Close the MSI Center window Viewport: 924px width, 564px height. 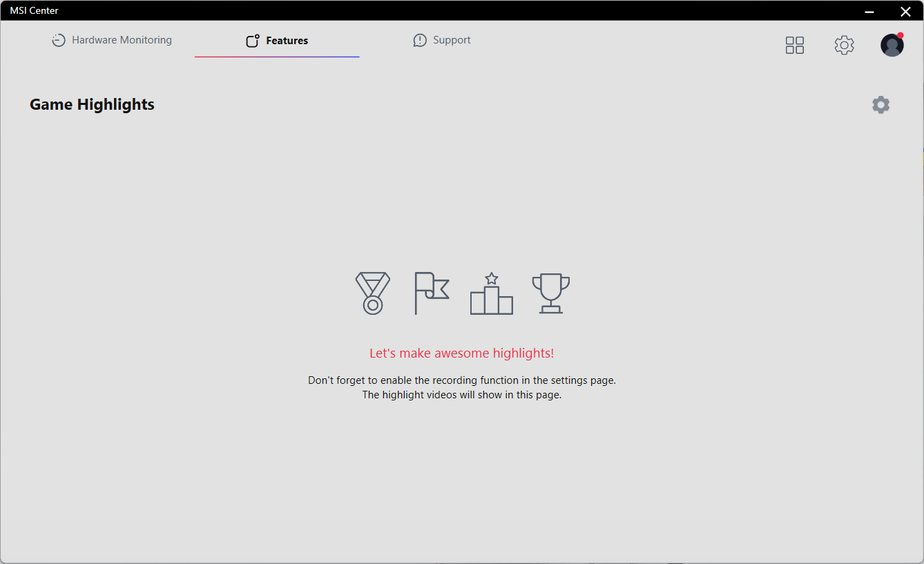click(x=905, y=11)
